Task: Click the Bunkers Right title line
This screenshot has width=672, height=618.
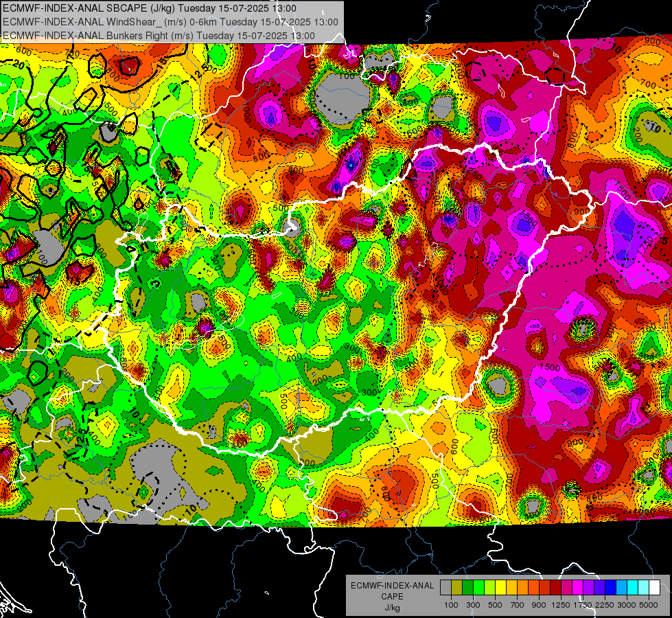Action: pyautogui.click(x=159, y=36)
